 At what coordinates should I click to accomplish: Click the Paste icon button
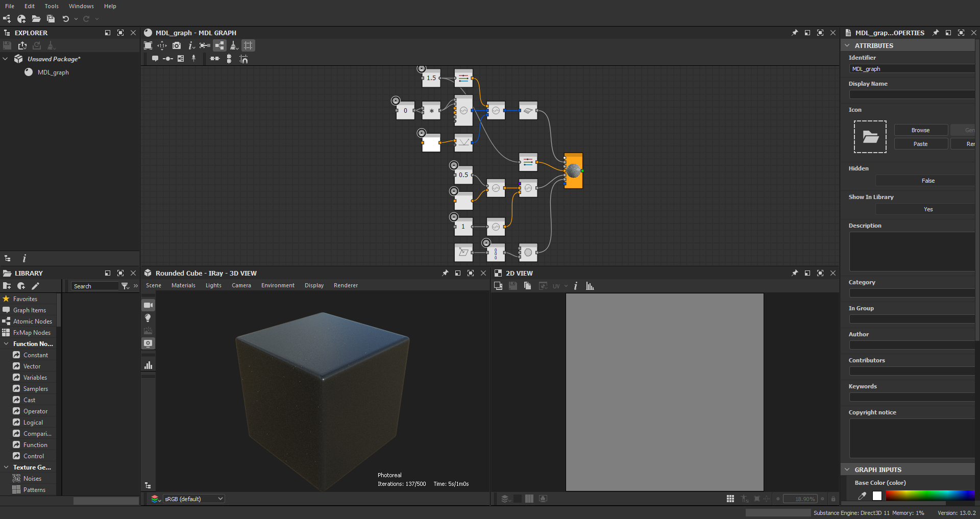click(x=921, y=144)
